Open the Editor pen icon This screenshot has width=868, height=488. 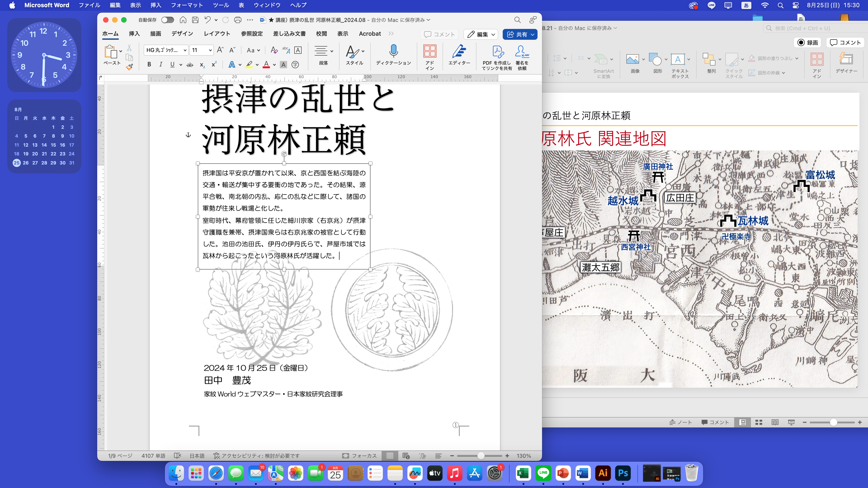(x=459, y=51)
